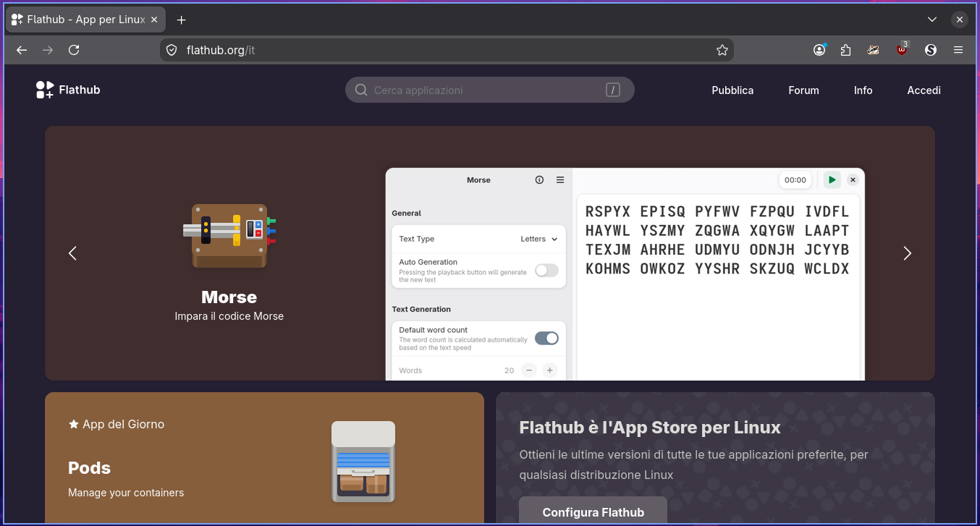Screen dimensions: 980x526
Task: Click the Accedi login link
Action: [924, 90]
